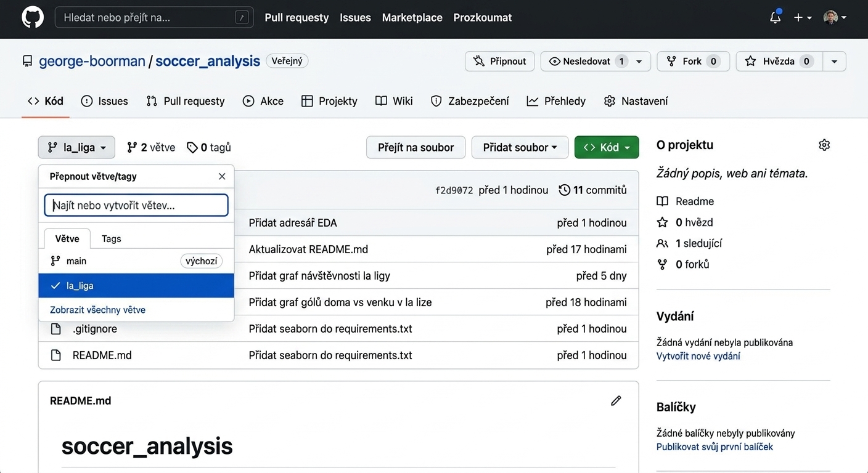Open the Readme link in sidebar
The height and width of the screenshot is (473, 868).
pyautogui.click(x=686, y=201)
